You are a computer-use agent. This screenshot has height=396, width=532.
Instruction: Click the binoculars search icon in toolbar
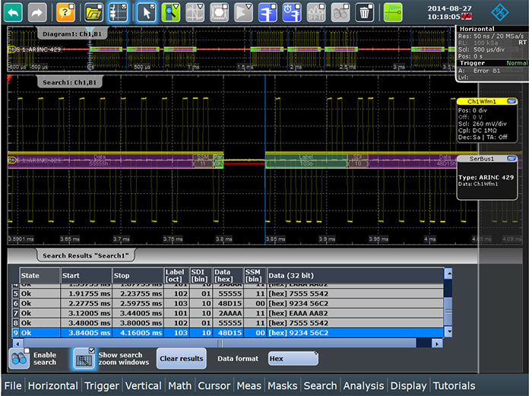[x=341, y=11]
